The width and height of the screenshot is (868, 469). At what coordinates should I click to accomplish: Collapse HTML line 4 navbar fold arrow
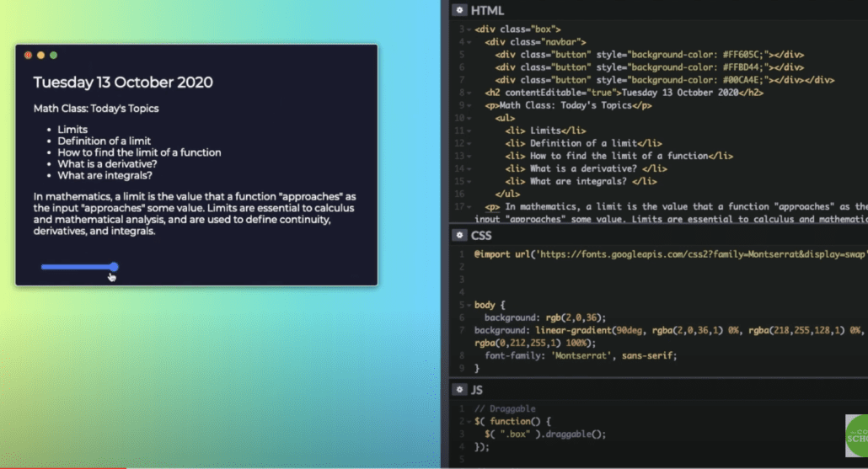(x=469, y=42)
